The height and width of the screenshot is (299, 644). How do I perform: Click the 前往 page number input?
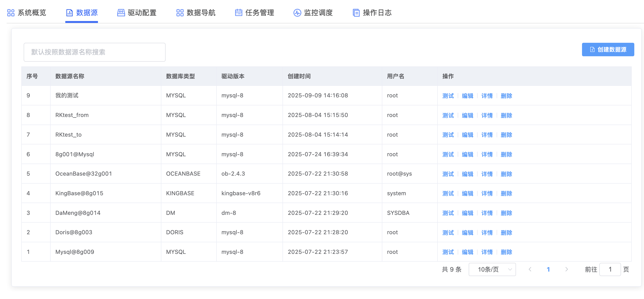tap(610, 269)
